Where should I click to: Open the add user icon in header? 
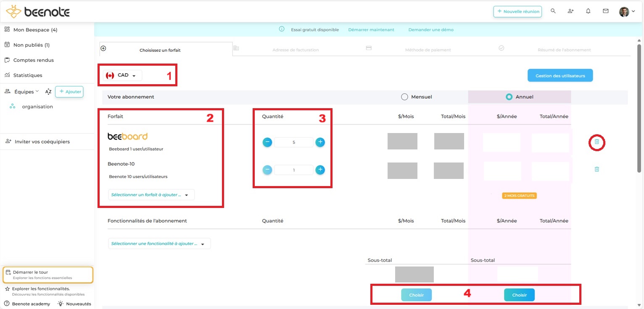pos(570,11)
